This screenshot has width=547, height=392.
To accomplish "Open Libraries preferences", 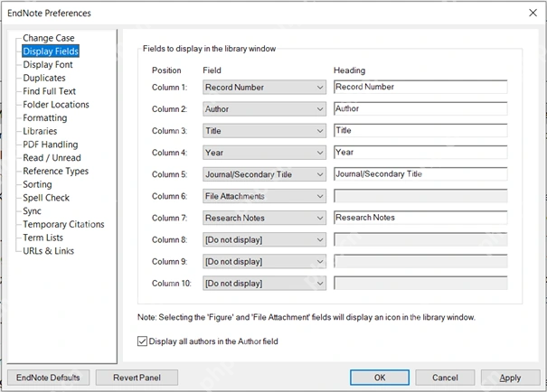I will coord(40,131).
